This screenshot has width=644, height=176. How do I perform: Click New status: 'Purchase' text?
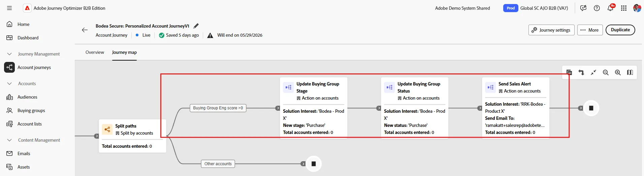point(406,125)
